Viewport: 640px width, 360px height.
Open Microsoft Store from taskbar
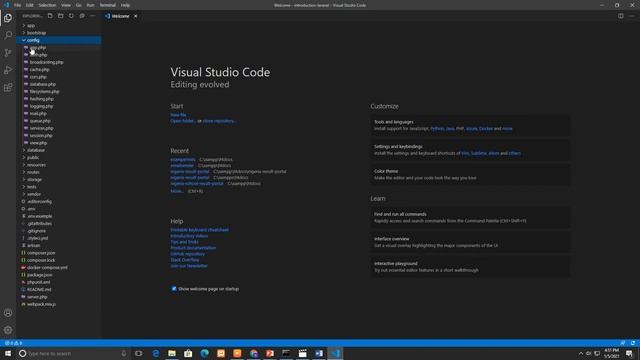(188, 353)
